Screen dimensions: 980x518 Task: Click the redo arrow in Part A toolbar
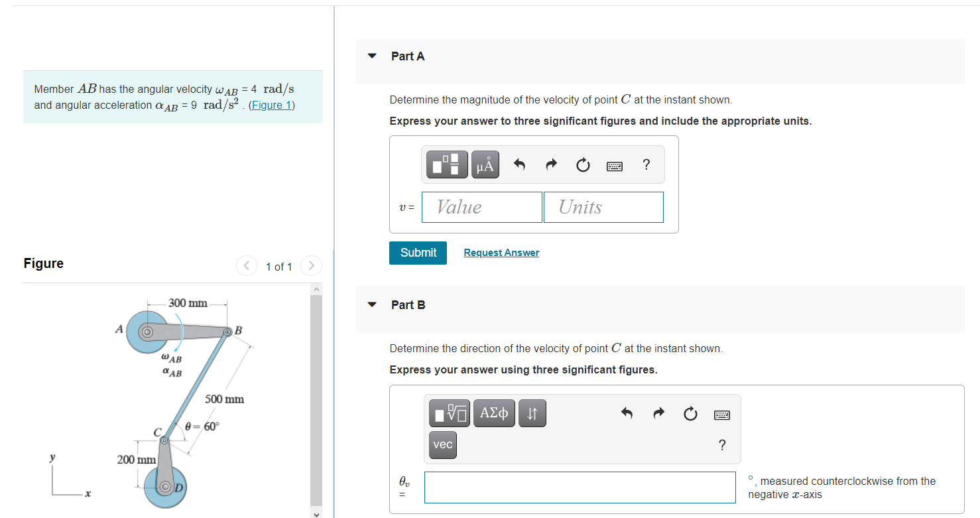(551, 165)
